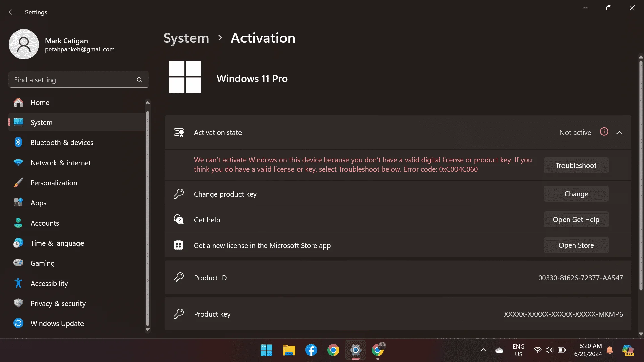Click Product ID value 00330-81626-72377-AA547

580,278
